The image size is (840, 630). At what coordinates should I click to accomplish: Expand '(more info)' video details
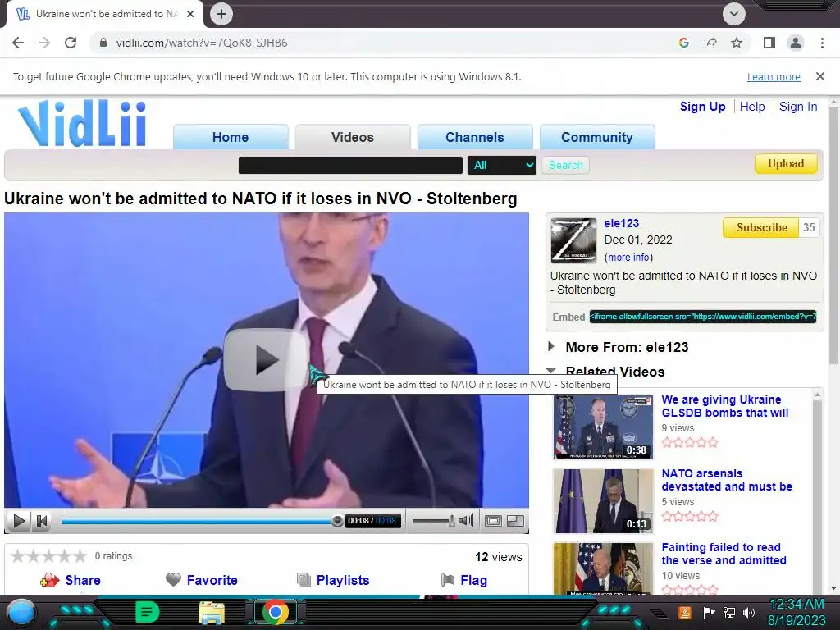tap(628, 257)
